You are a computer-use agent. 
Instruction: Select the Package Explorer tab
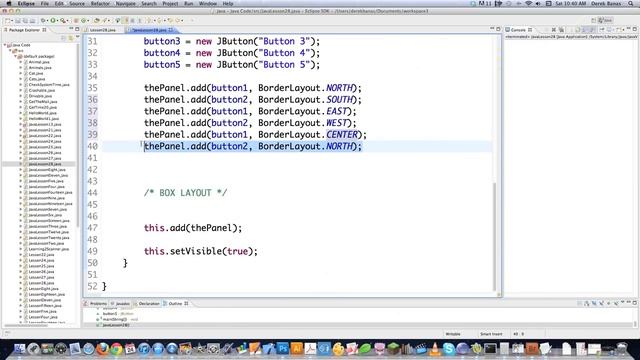click(x=24, y=30)
